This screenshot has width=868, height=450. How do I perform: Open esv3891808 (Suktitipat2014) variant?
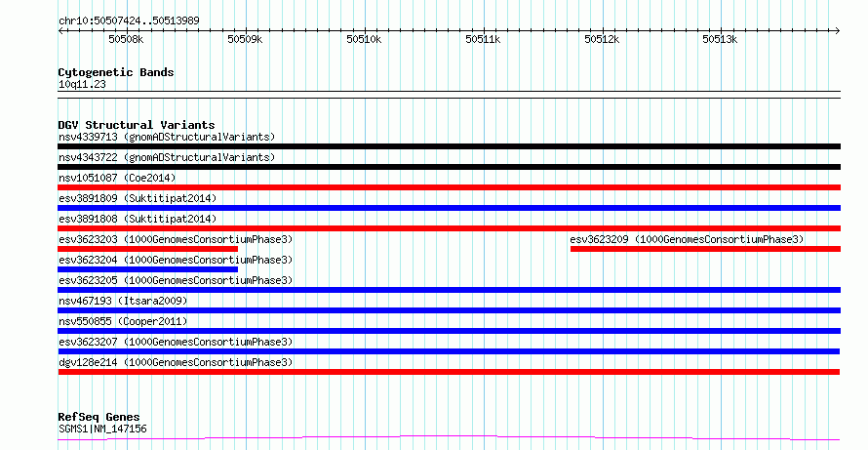[x=138, y=219]
